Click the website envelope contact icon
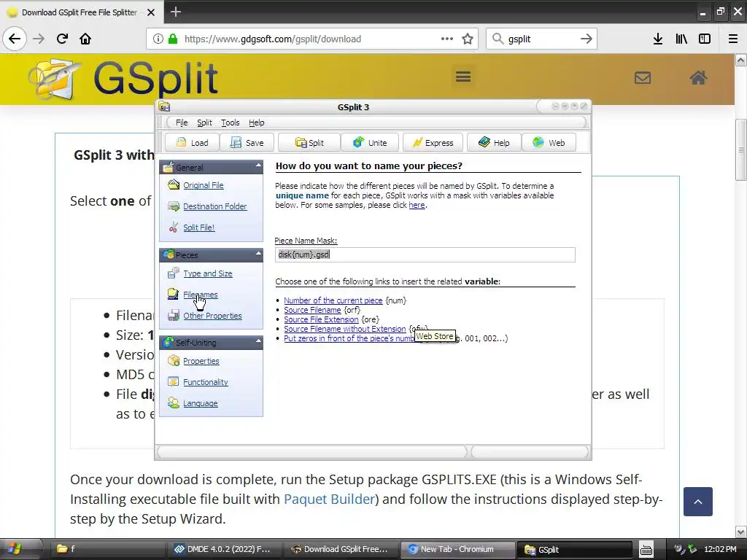The height and width of the screenshot is (560, 747). click(x=642, y=77)
